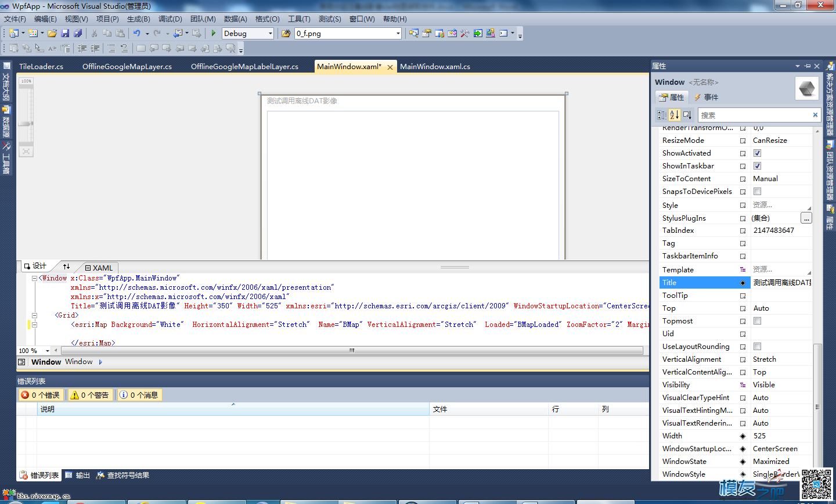Sort properties alphabetically A-Z icon
Viewport: 836px width, 504px height.
click(x=674, y=115)
